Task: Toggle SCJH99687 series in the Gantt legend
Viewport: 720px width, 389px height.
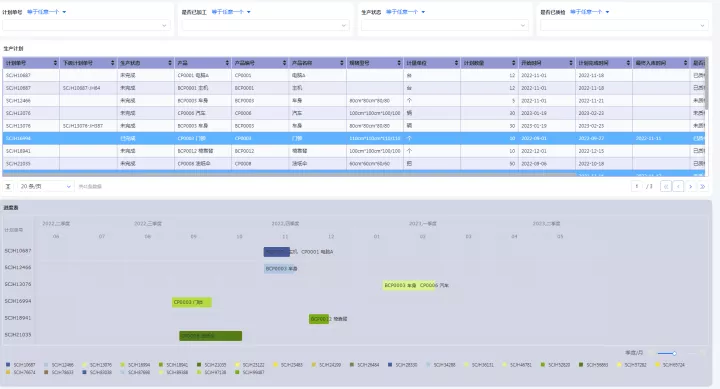Action: tap(249, 372)
